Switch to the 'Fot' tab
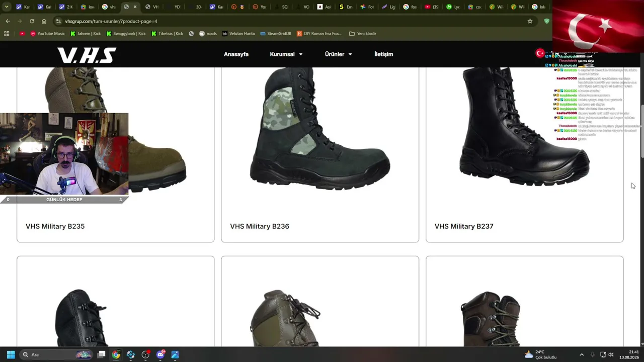This screenshot has width=644, height=362. 367,7
